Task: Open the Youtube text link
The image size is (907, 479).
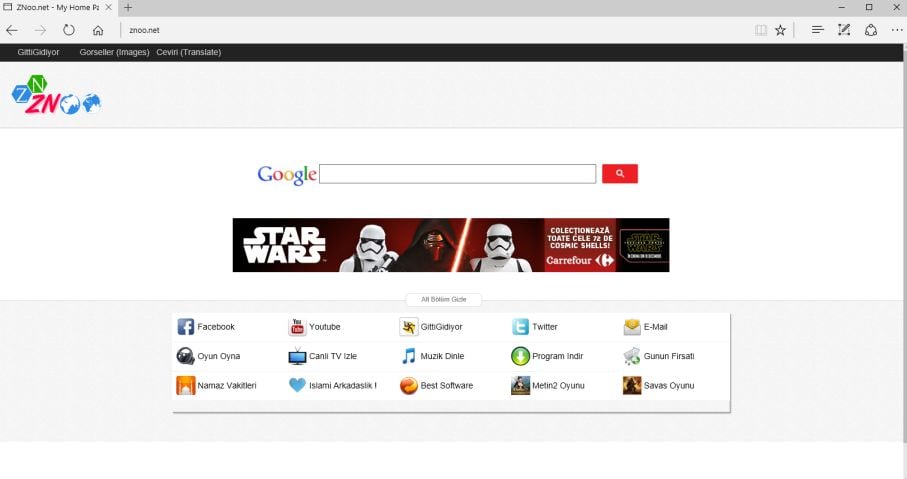Action: (325, 327)
